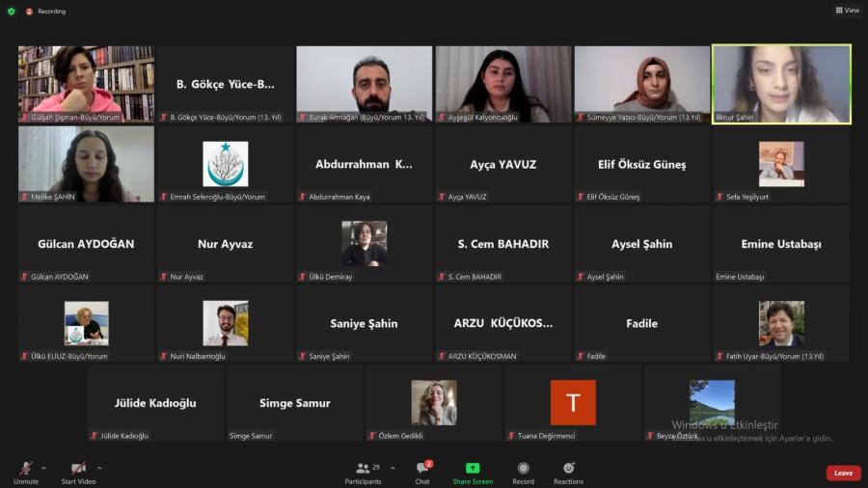Unmute the microphone
The image size is (868, 488).
coord(25,472)
